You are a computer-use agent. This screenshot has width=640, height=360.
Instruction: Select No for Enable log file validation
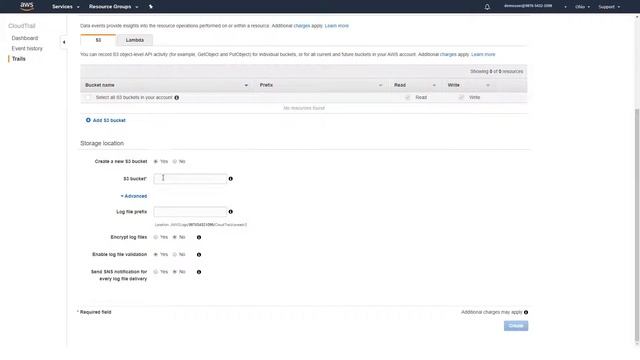[175, 255]
